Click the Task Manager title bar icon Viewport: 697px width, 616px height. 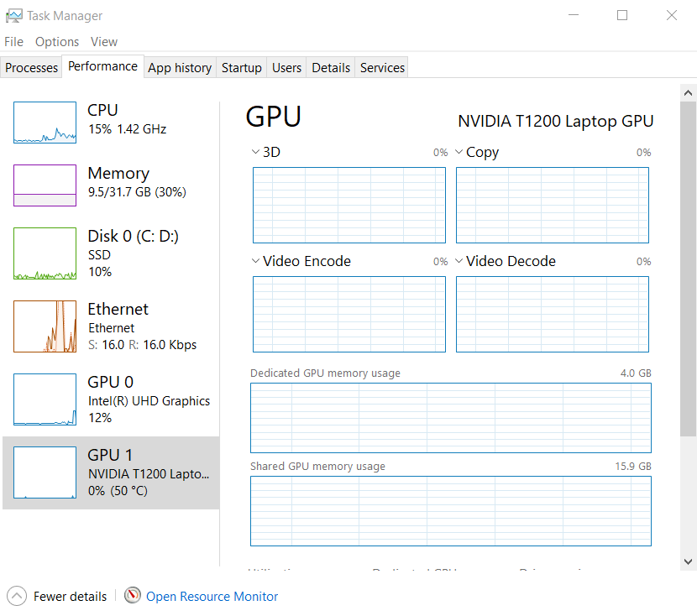pyautogui.click(x=14, y=15)
